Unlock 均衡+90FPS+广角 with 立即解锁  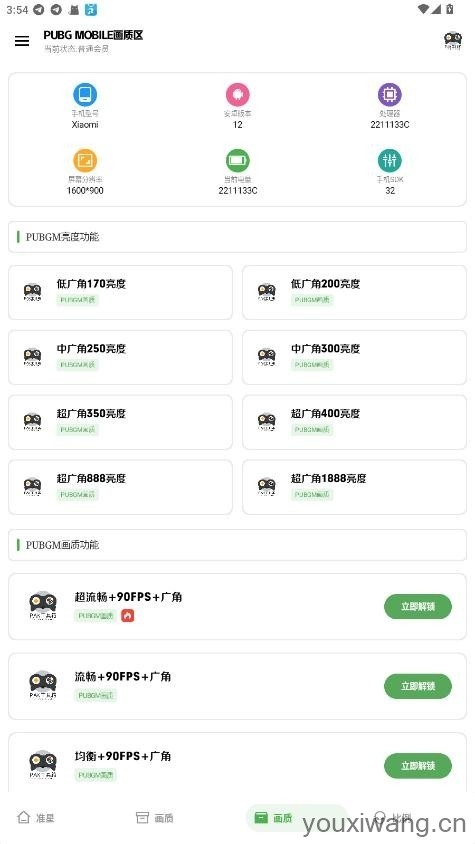click(418, 765)
